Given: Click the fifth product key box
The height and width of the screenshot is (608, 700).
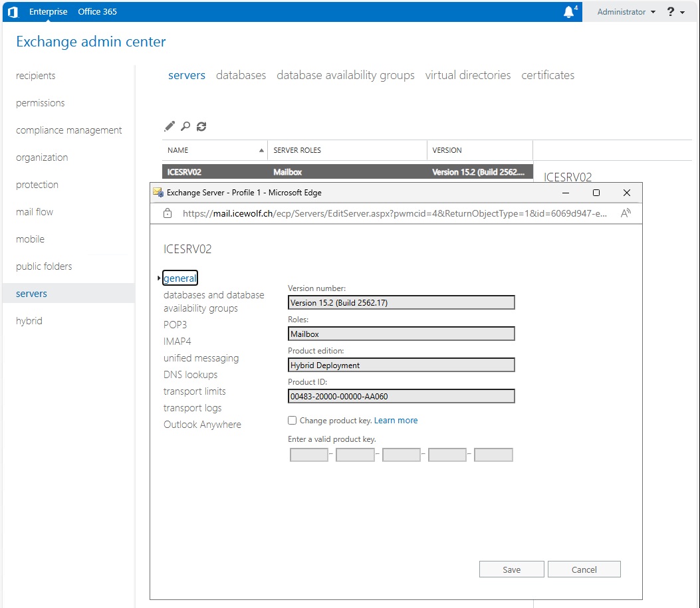Looking at the screenshot, I should [493, 455].
